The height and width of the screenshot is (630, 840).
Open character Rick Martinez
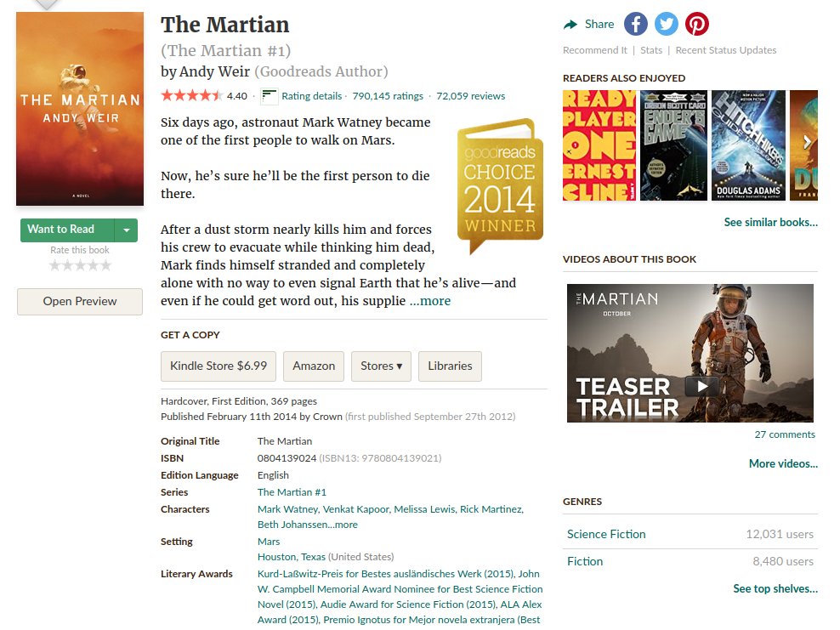(491, 509)
